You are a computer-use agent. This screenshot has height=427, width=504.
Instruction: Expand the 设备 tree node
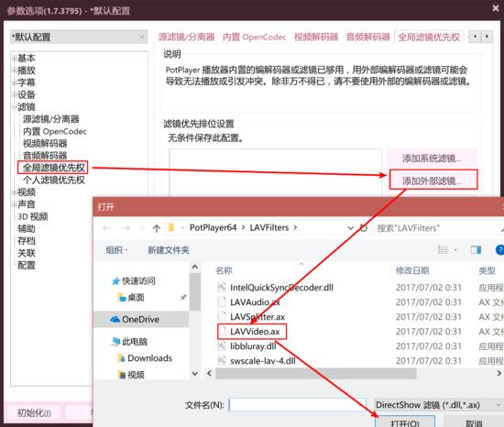click(15, 94)
